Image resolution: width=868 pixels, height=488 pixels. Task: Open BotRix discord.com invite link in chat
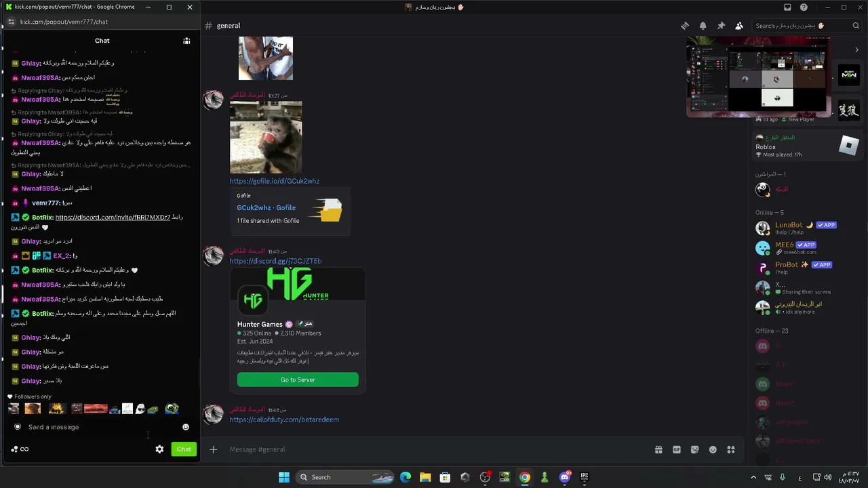pyautogui.click(x=113, y=218)
